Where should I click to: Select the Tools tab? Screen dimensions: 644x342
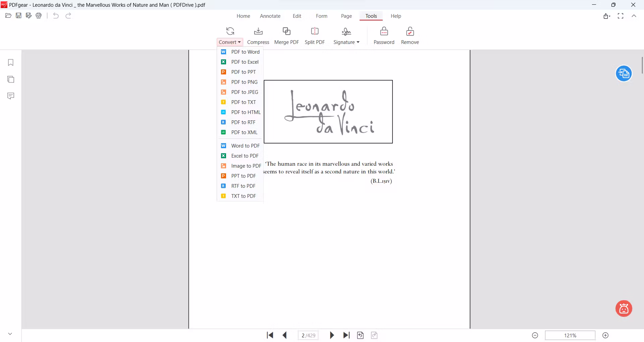click(x=371, y=16)
